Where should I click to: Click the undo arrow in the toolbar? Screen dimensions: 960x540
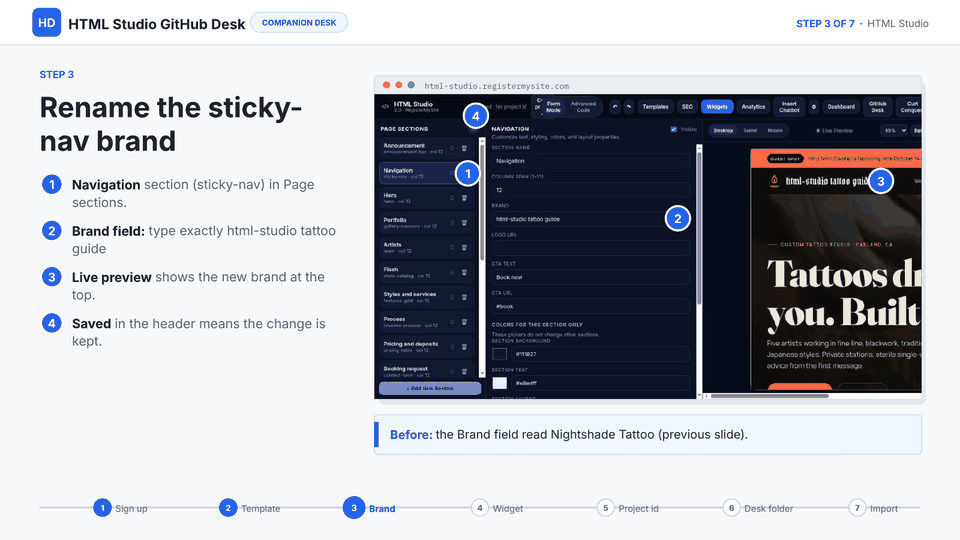tap(615, 107)
